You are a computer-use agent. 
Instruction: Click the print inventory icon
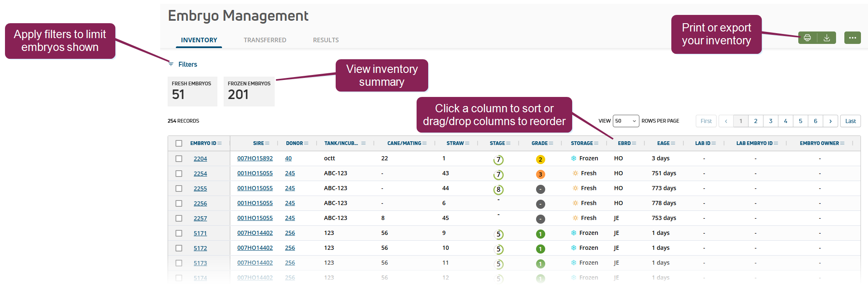coord(807,38)
